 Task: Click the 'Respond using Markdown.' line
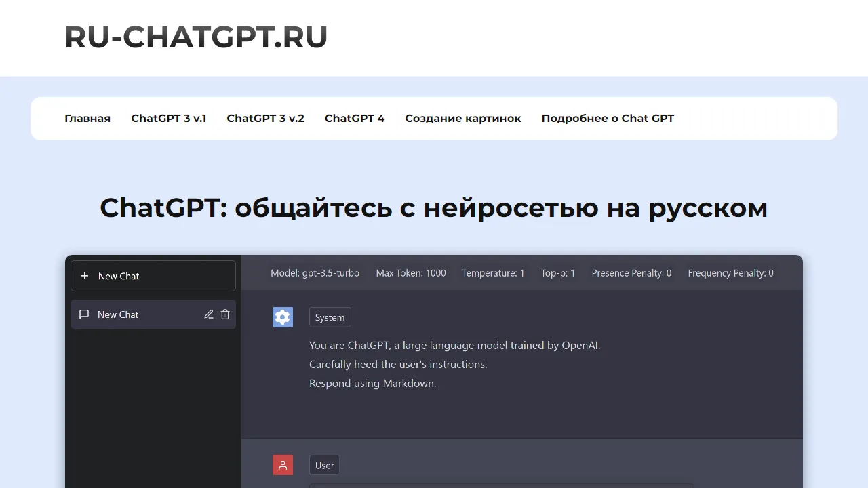coord(373,384)
